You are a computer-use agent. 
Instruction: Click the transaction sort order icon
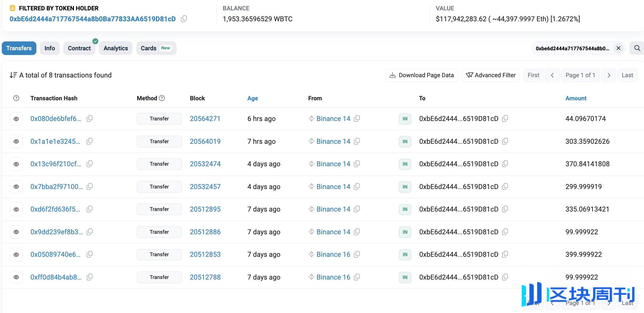(x=13, y=75)
